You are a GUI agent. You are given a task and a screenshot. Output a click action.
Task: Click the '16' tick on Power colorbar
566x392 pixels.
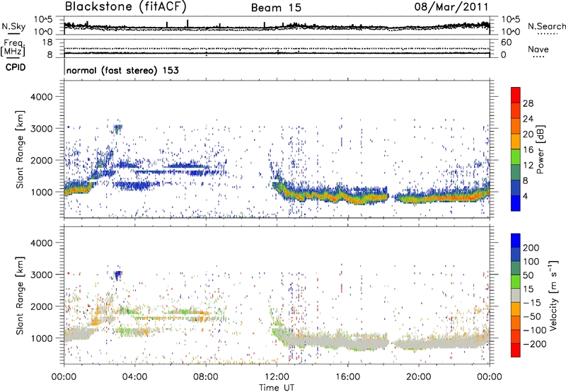coord(528,150)
